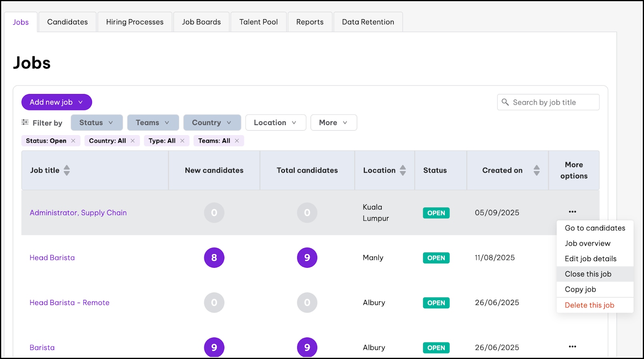Sort by Created on date arrows
The width and height of the screenshot is (644, 359).
[x=536, y=170]
